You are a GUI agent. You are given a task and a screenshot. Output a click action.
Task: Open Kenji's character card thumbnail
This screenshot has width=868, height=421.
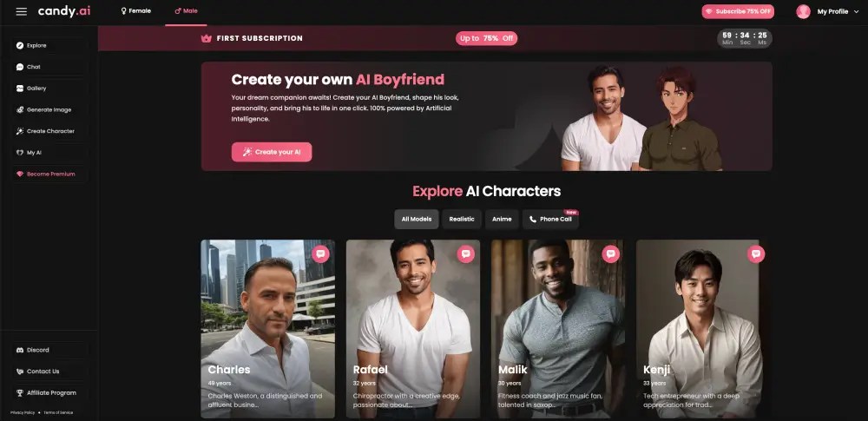click(698, 329)
